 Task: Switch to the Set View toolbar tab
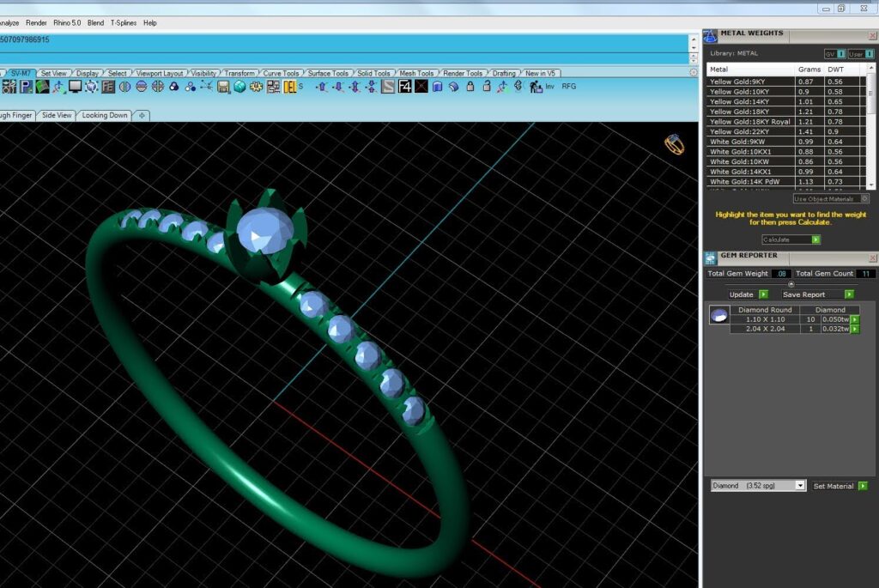pyautogui.click(x=53, y=74)
